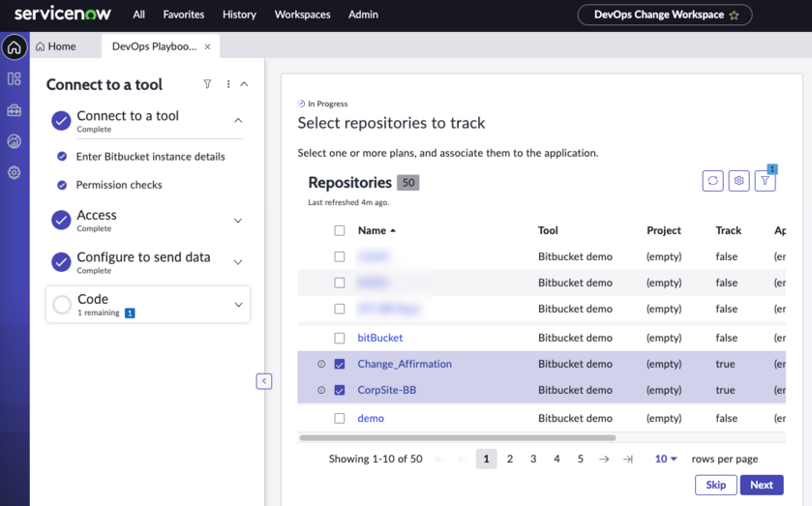812x506 pixels.
Task: Click the Track column header
Action: [728, 230]
